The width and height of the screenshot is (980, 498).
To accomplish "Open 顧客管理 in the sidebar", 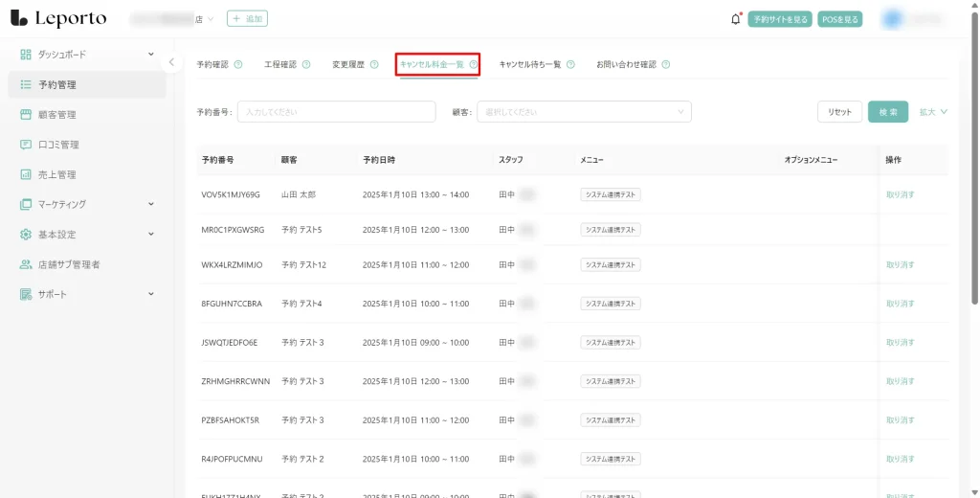I will tap(56, 115).
